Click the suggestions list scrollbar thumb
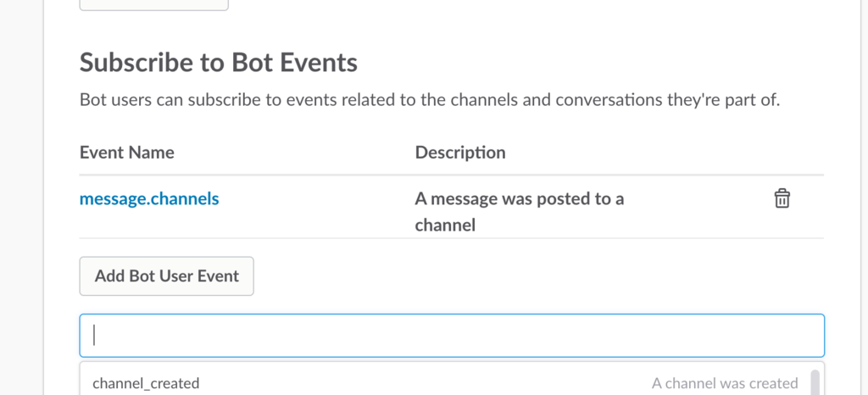The height and width of the screenshot is (395, 868). point(815,382)
